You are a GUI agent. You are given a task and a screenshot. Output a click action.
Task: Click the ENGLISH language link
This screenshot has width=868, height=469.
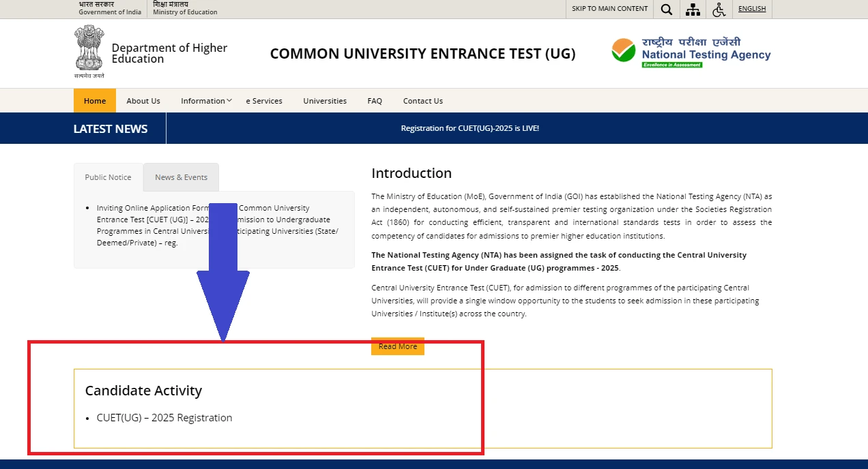point(751,8)
